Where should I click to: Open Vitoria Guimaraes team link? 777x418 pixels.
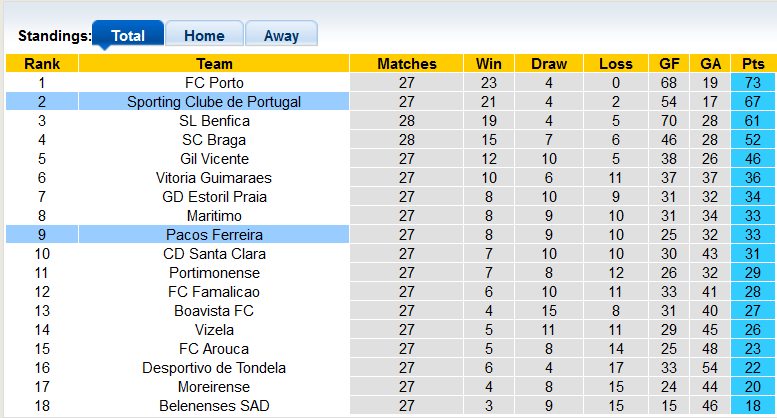[214, 178]
